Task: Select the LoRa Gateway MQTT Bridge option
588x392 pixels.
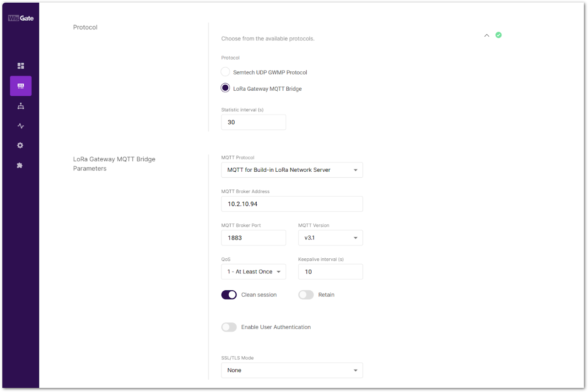Action: [225, 87]
